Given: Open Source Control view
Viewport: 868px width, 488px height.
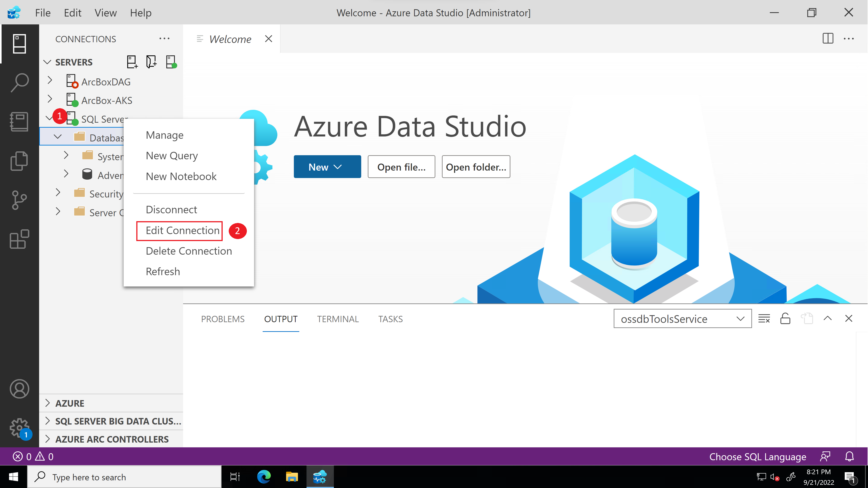Looking at the screenshot, I should point(19,200).
